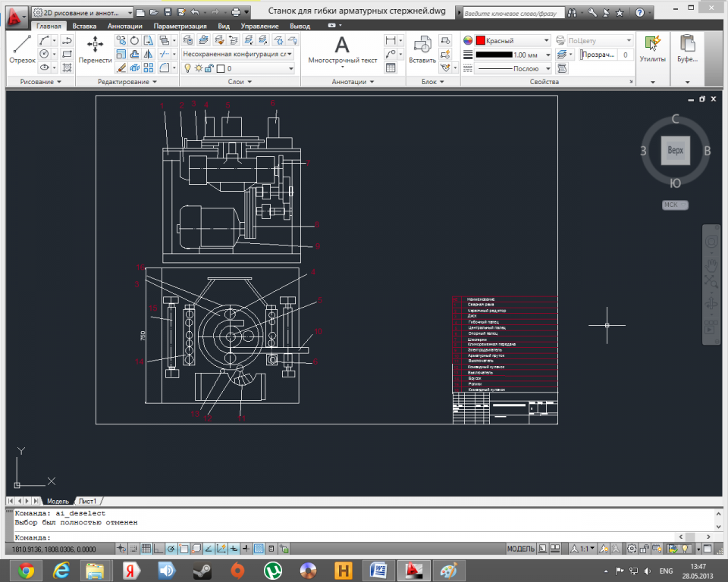Click the hatch tool in Рисование
Viewport: 728px width, 582px height.
pyautogui.click(x=67, y=67)
